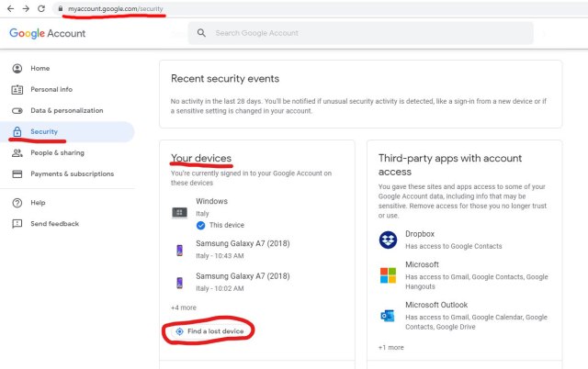The height and width of the screenshot is (369, 588).
Task: Click the search magnifier icon
Action: (202, 34)
